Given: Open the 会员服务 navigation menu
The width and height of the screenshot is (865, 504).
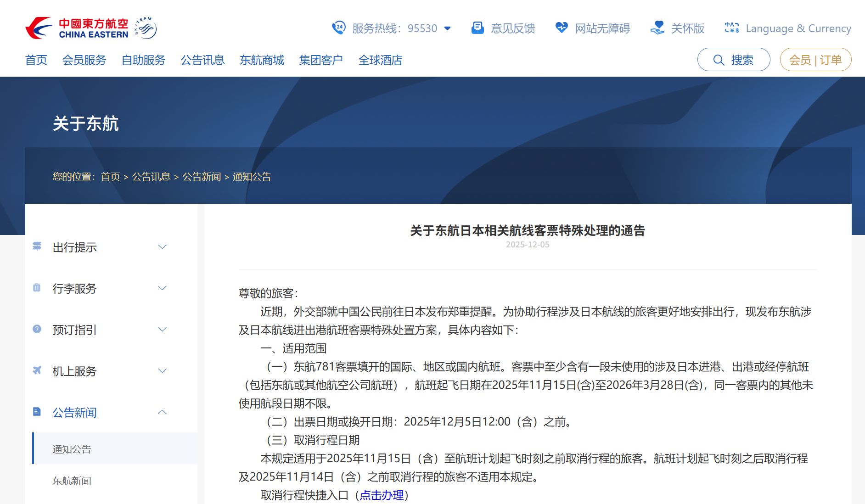Looking at the screenshot, I should (x=84, y=60).
